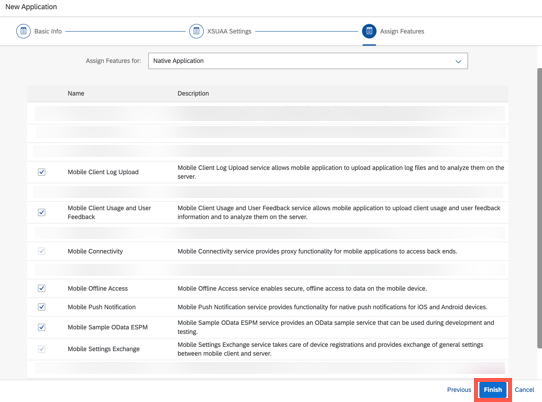Uncheck Mobile Sample OData ESPM checkbox
This screenshot has height=402, width=542.
pos(41,327)
